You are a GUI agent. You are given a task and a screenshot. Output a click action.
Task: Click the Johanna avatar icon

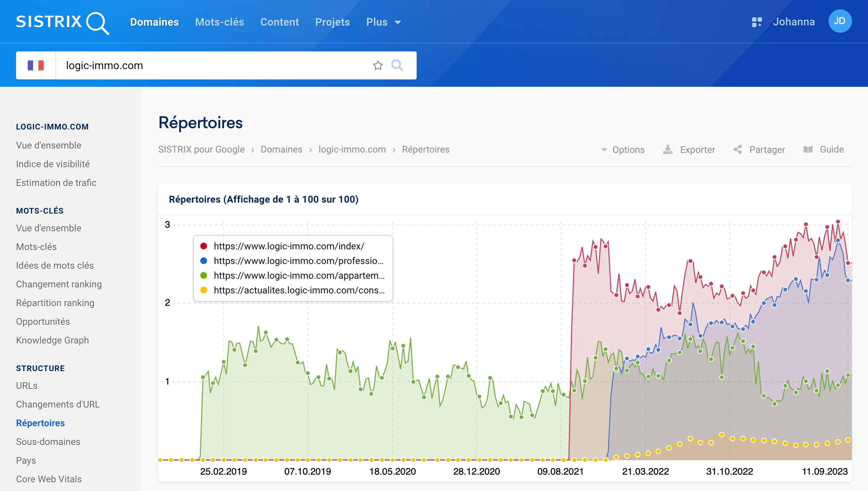[x=841, y=22]
